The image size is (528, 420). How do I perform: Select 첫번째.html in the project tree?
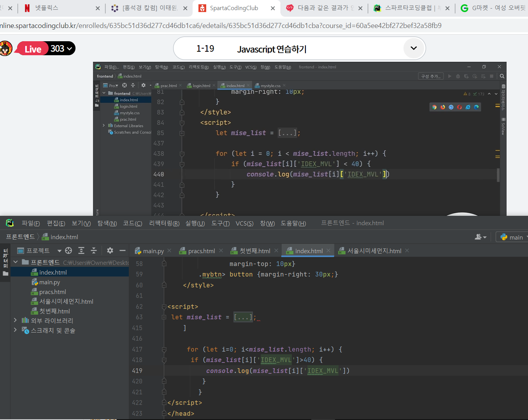tap(54, 311)
